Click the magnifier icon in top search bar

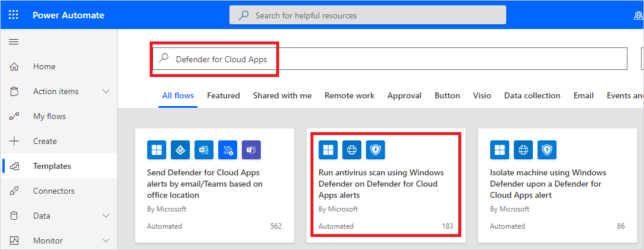pyautogui.click(x=244, y=15)
